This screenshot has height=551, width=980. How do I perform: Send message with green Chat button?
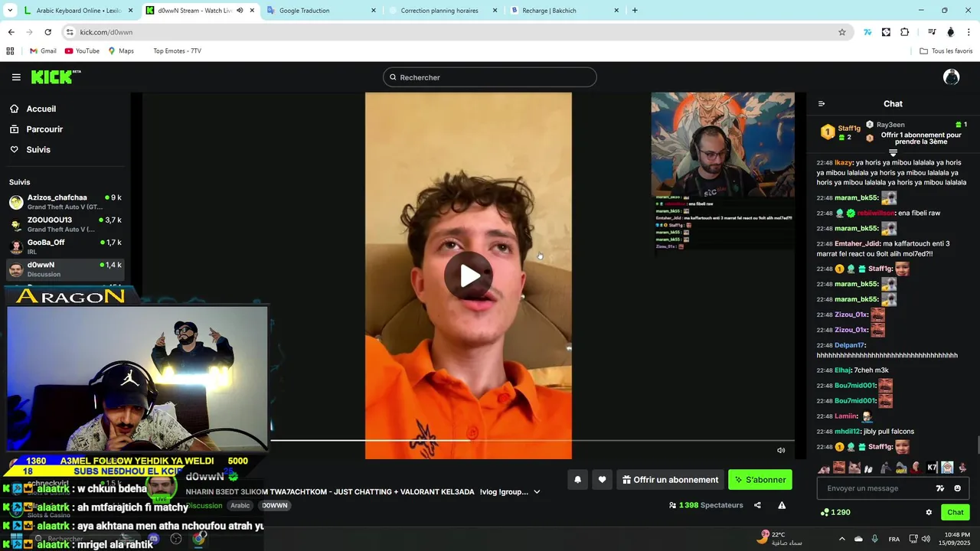pos(955,513)
